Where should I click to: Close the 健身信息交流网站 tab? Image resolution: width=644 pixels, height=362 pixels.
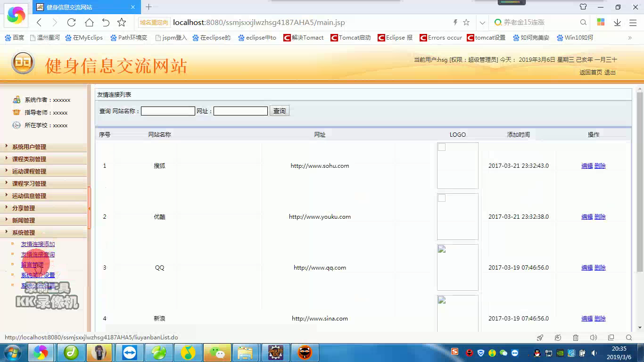coord(133,7)
